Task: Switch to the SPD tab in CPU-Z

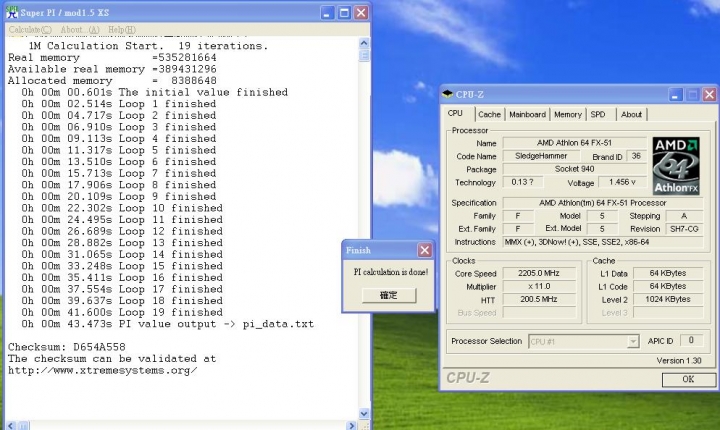Action: [597, 114]
